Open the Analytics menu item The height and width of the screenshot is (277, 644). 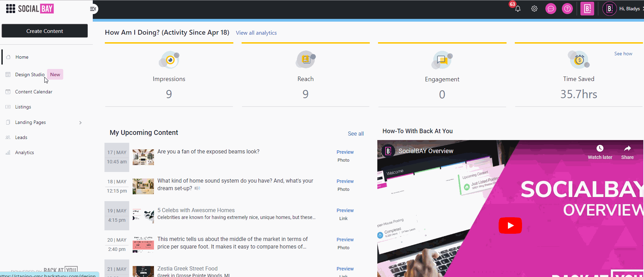coord(24,152)
